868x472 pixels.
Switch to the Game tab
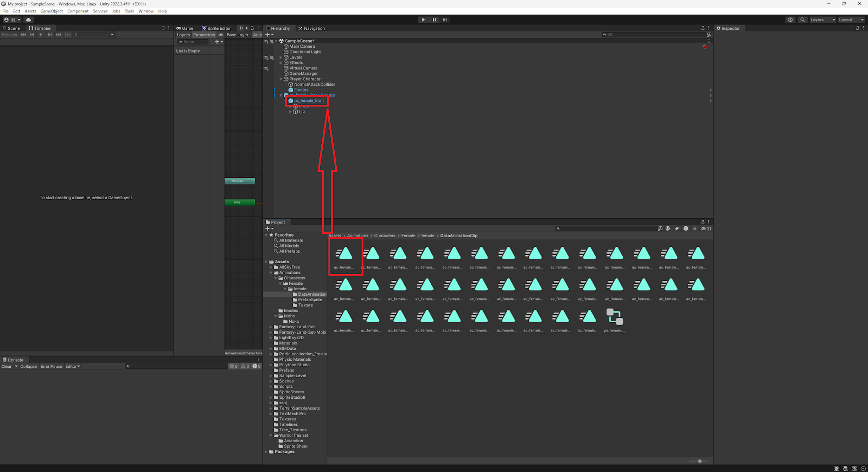[x=185, y=28]
